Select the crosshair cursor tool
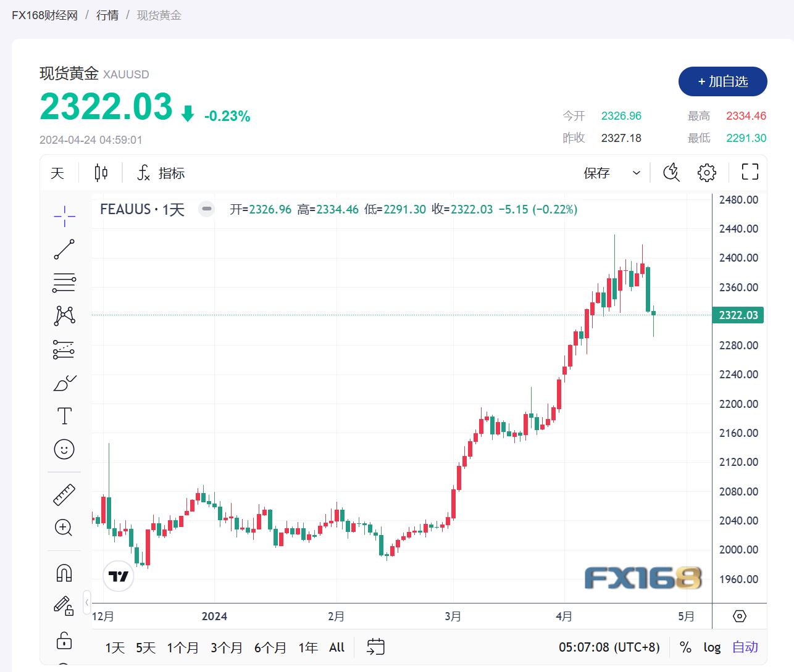Viewport: 794px width, 672px height. [64, 216]
